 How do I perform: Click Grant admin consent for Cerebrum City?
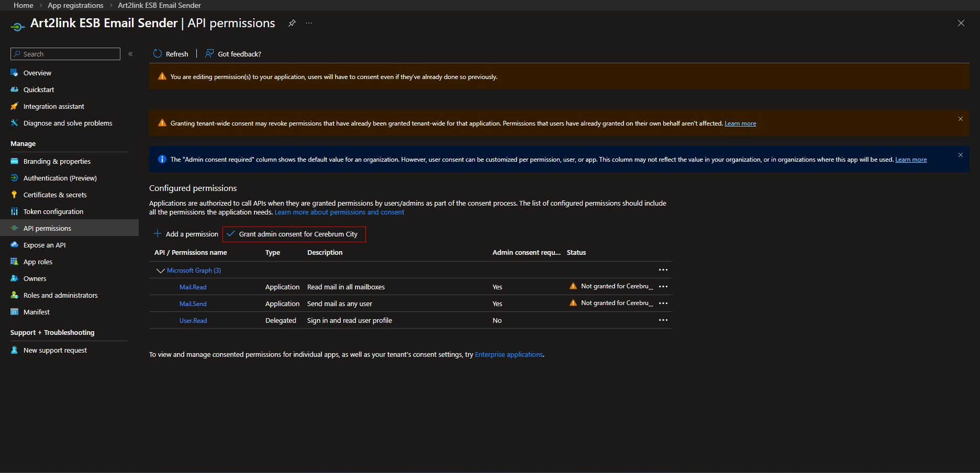point(294,234)
